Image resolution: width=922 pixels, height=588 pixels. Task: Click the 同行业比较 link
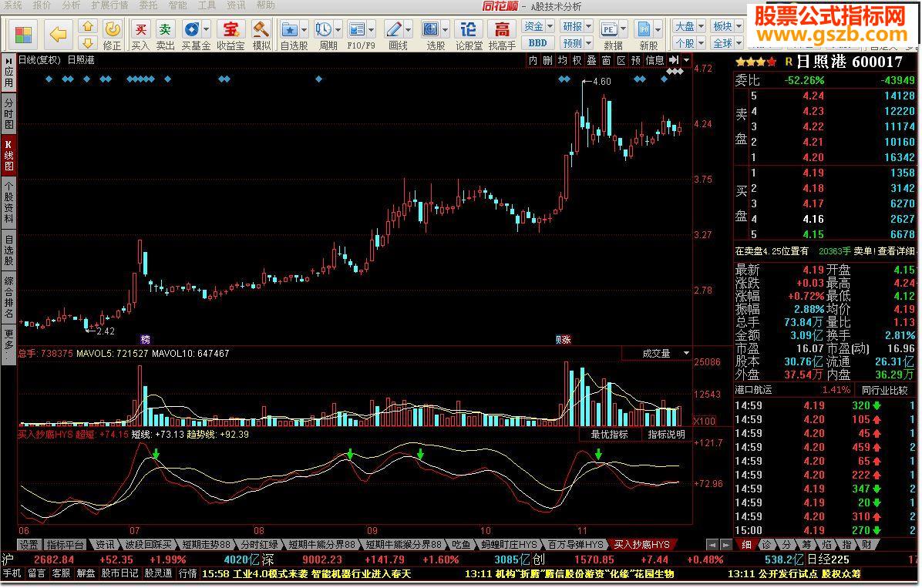pyautogui.click(x=883, y=390)
